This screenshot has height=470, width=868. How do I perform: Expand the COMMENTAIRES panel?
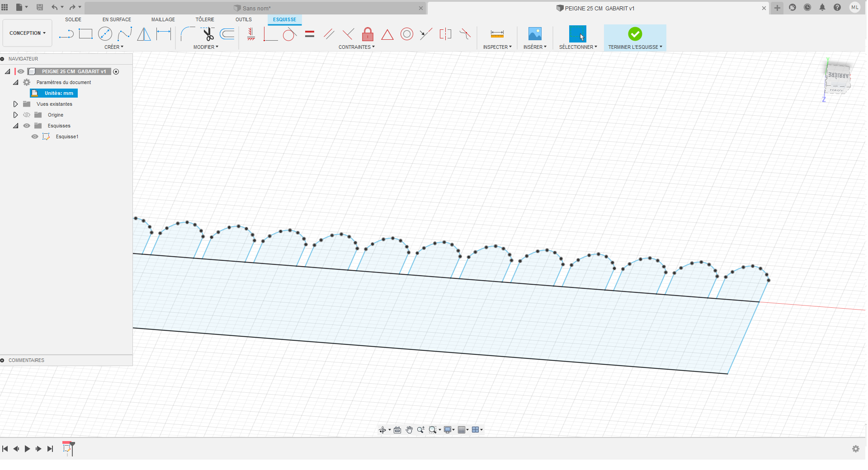[x=2, y=360]
